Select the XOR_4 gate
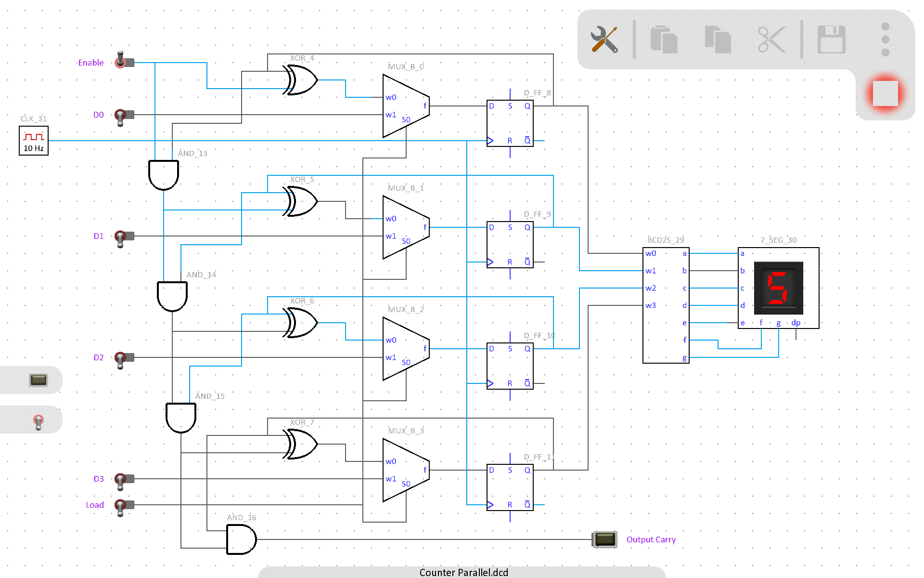 tap(300, 80)
